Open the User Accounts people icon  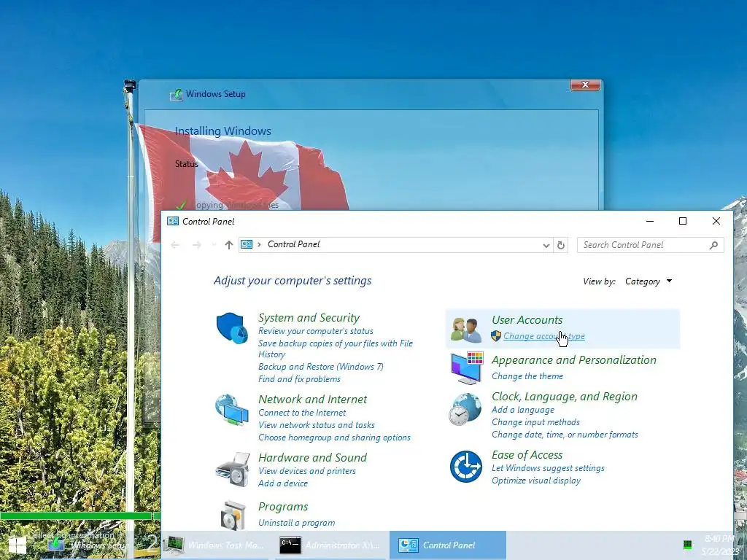click(465, 330)
